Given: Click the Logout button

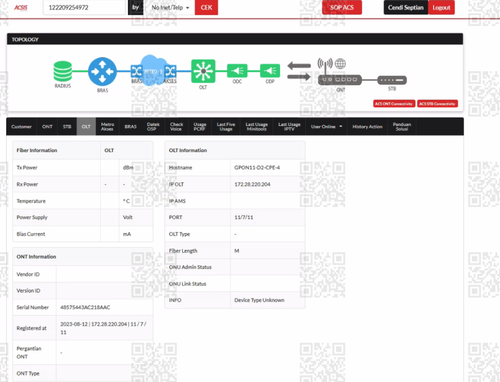Looking at the screenshot, I should click(x=441, y=7).
